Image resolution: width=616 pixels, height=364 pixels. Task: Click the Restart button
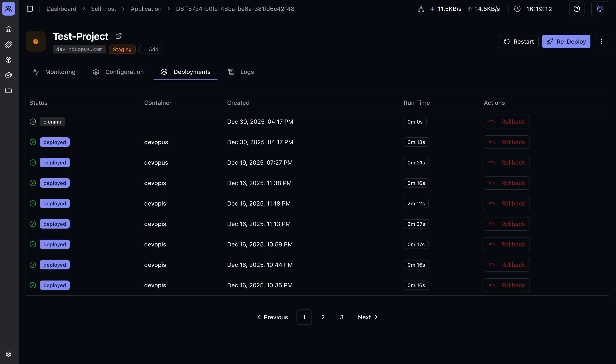pos(518,42)
